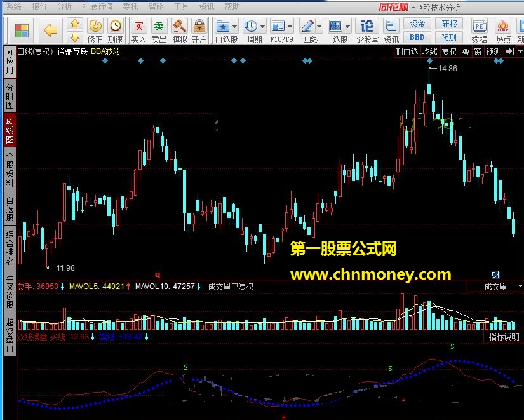Open the 智能 menu
524x420 pixels.
(156, 6)
